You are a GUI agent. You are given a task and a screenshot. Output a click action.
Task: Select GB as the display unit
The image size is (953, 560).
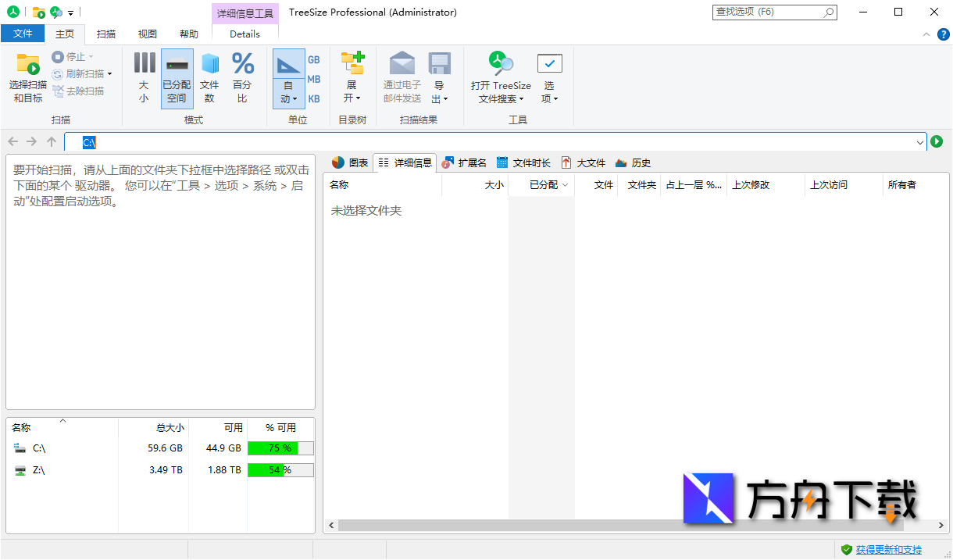(313, 59)
